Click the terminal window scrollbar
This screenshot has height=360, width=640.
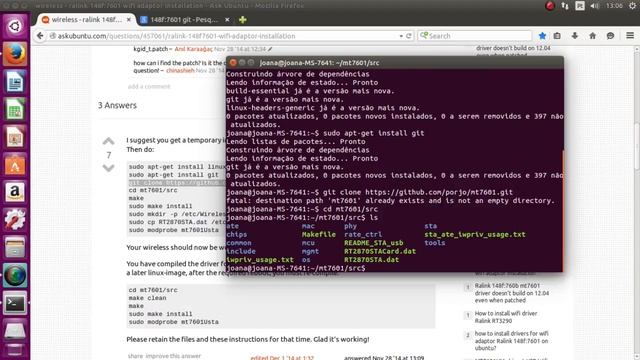pos(563,210)
